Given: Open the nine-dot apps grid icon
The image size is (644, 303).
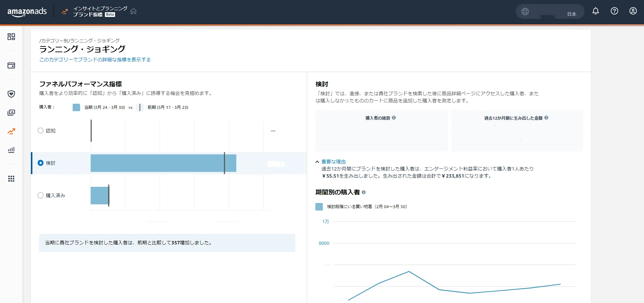Looking at the screenshot, I should pos(11,179).
